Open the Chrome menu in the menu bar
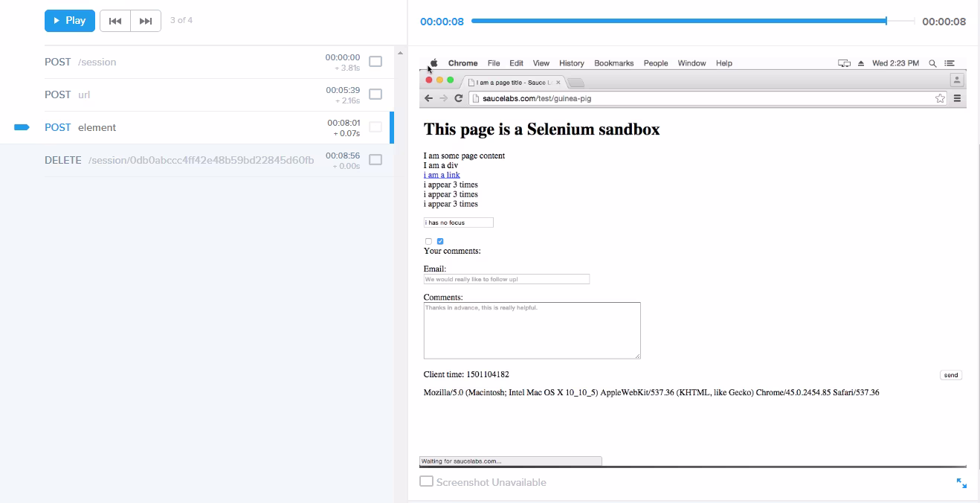This screenshot has height=503, width=980. coord(462,63)
